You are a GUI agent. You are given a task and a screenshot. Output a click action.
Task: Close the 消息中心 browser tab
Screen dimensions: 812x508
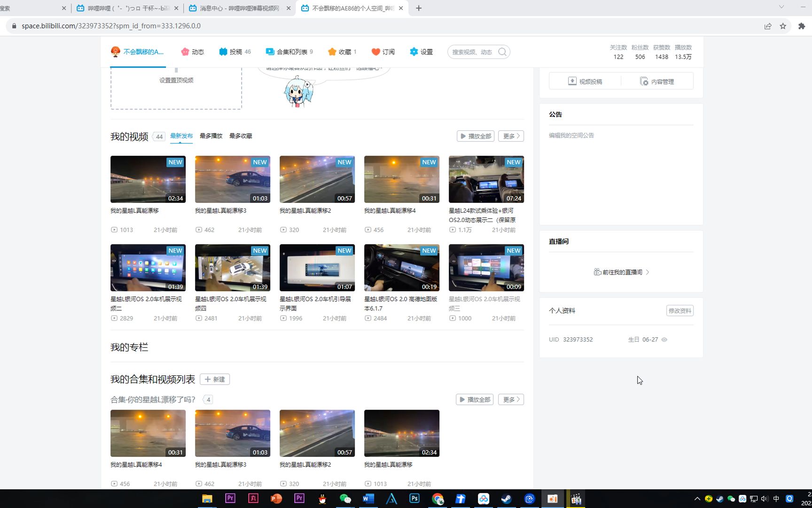click(x=289, y=8)
